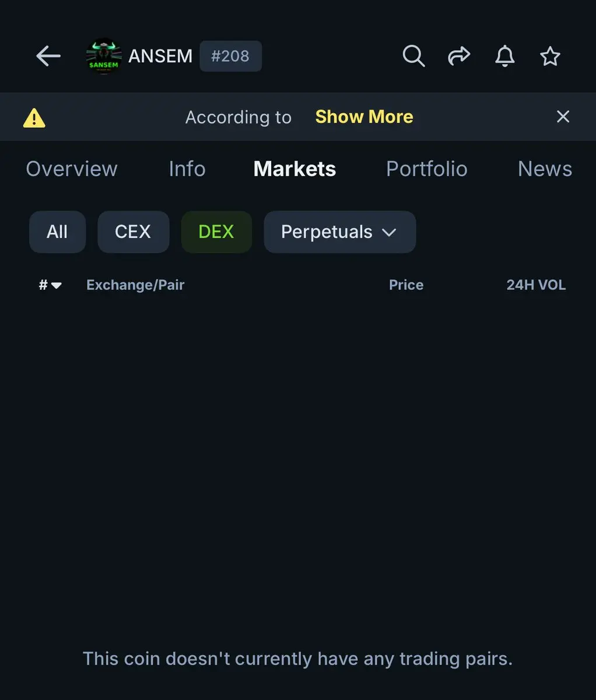The height and width of the screenshot is (700, 596).
Task: Toggle the DEX markets filter
Action: (216, 232)
